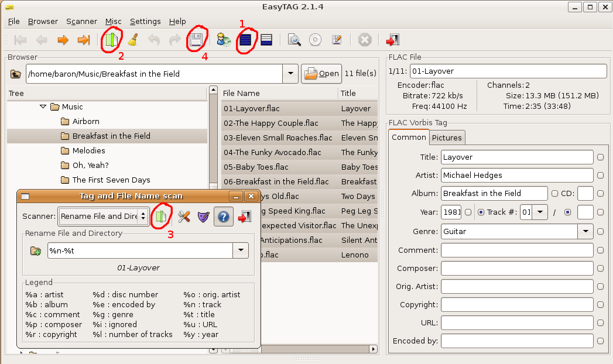Viewport: 613px width, 364px height.
Task: Open the Scanner menu
Action: 82,22
